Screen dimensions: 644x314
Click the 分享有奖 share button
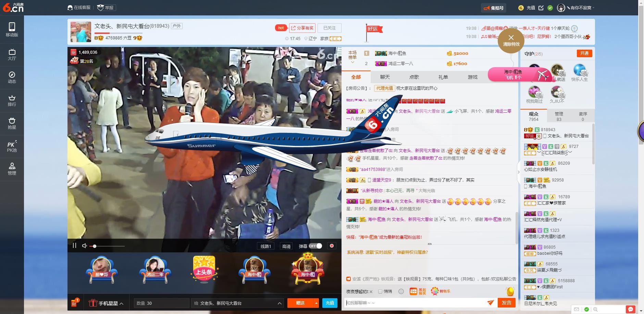point(302,28)
